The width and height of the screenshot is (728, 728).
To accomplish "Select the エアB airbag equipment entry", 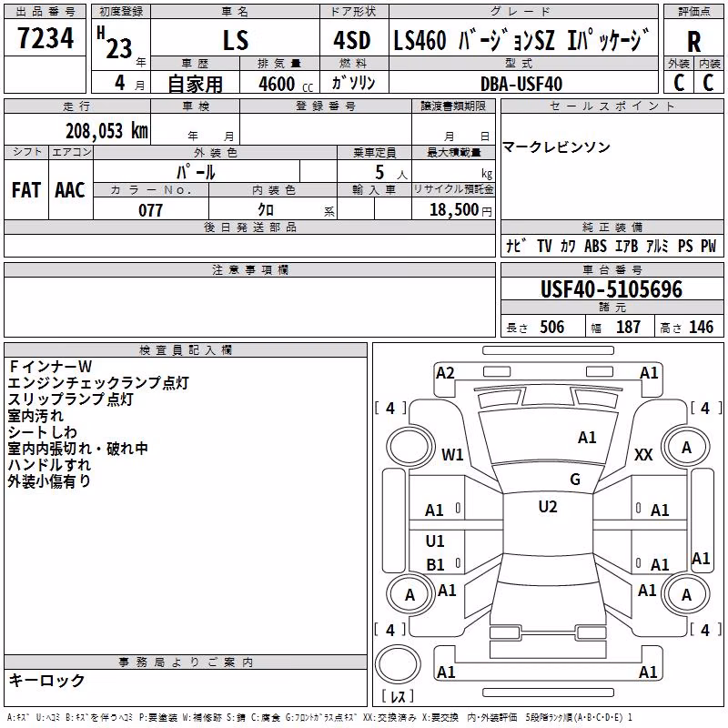I will 626,246.
